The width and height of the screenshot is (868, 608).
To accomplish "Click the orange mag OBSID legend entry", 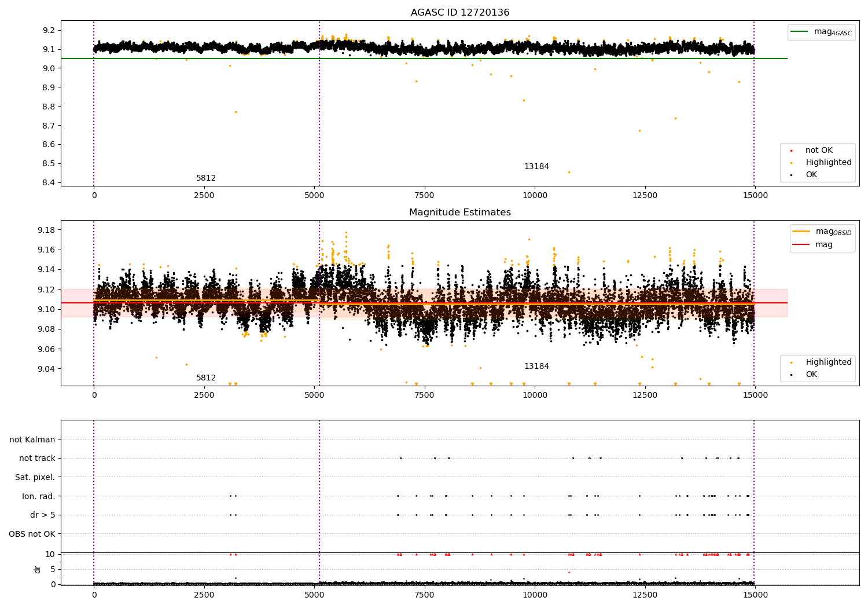I will pyautogui.click(x=822, y=232).
